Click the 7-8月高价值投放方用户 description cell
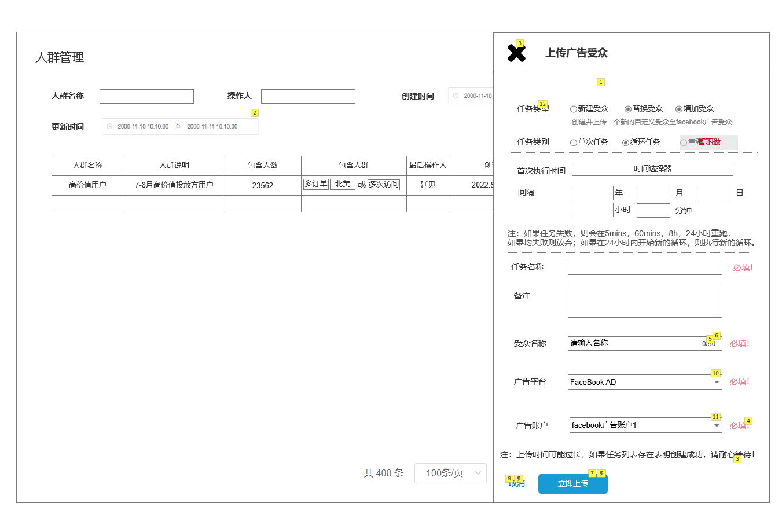The width and height of the screenshot is (782, 532). [x=174, y=185]
